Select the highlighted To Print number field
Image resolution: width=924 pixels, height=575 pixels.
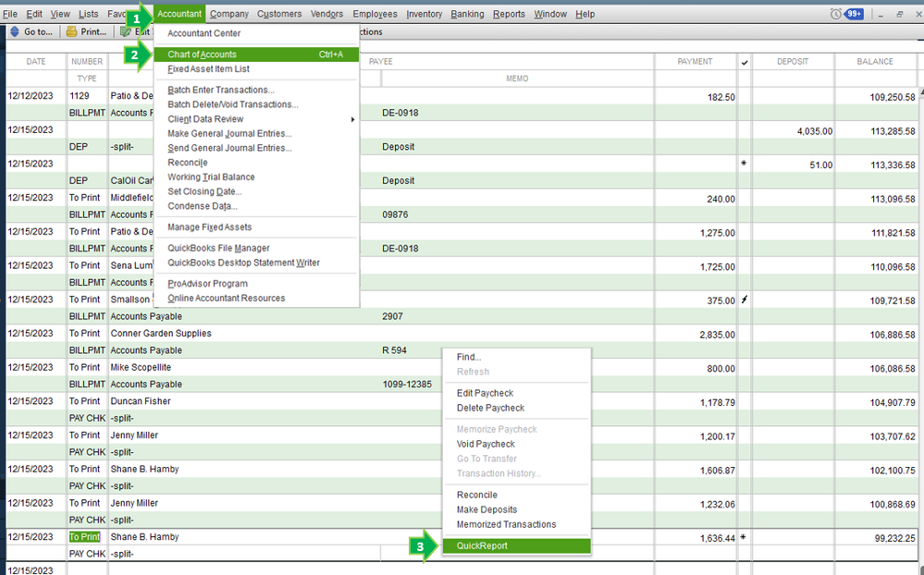pyautogui.click(x=85, y=537)
